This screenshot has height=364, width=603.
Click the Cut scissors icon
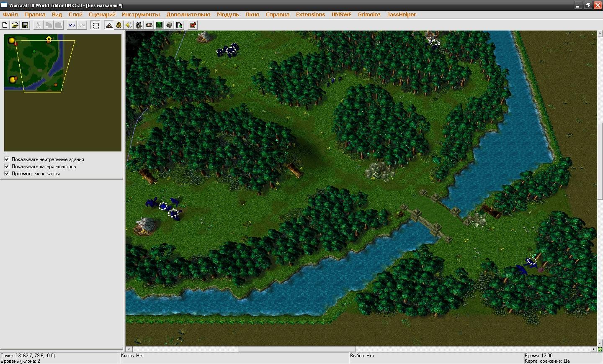[x=38, y=25]
